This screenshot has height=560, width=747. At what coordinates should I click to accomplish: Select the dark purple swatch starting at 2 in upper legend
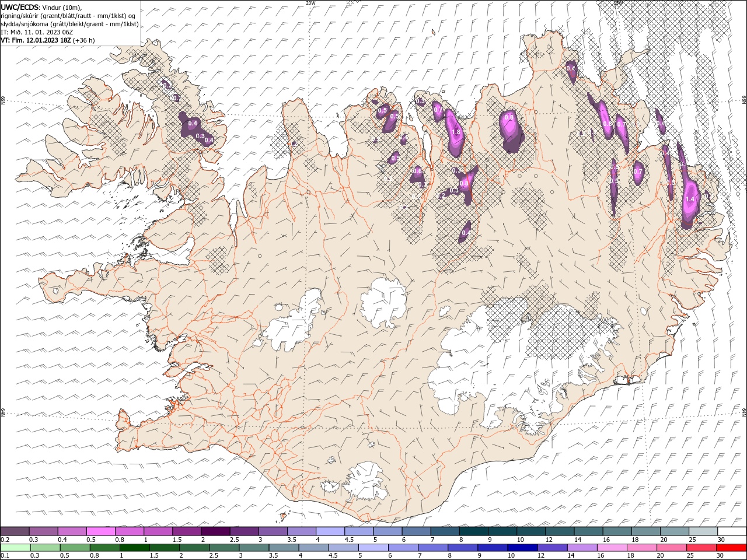click(x=216, y=531)
